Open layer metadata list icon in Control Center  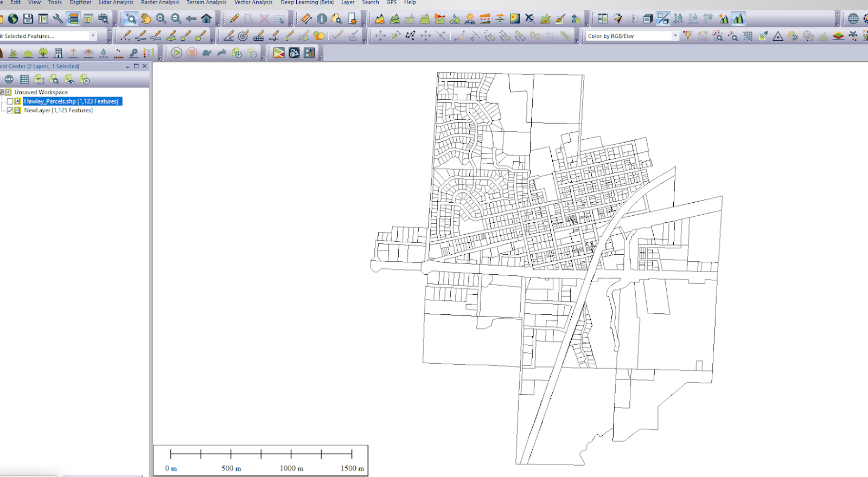(x=24, y=80)
